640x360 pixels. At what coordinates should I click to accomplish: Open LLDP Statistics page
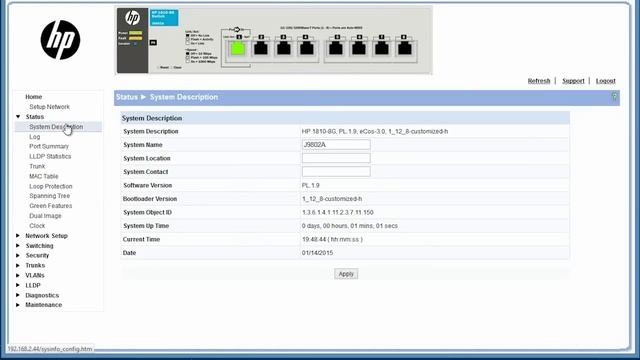[50, 156]
